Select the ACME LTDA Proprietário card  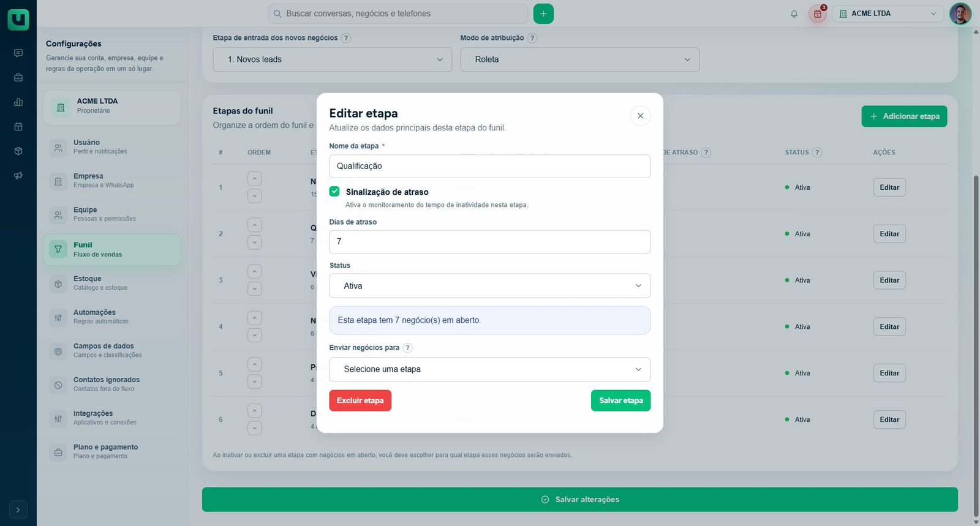(112, 107)
